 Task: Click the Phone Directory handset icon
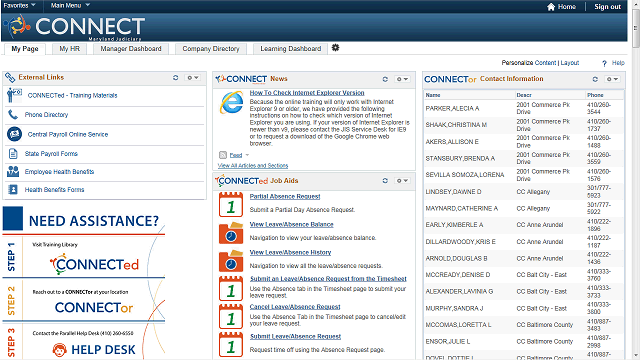13,115
